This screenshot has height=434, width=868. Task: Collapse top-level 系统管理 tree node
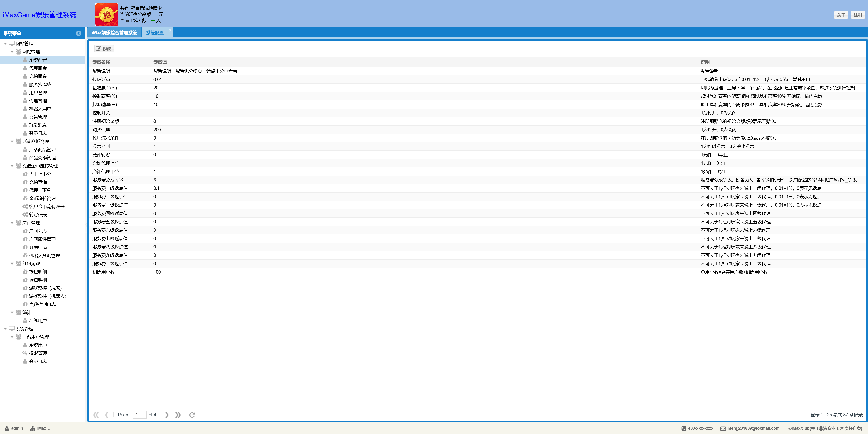click(x=5, y=329)
